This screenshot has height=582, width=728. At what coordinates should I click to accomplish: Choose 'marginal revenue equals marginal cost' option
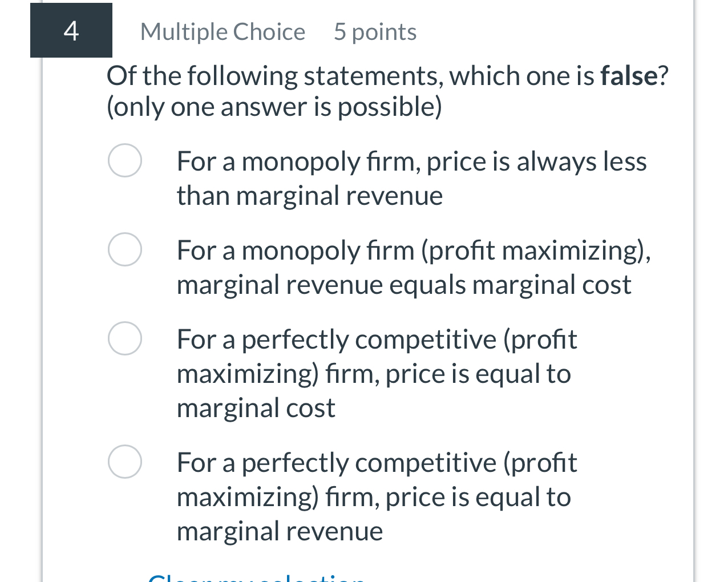pyautogui.click(x=125, y=249)
